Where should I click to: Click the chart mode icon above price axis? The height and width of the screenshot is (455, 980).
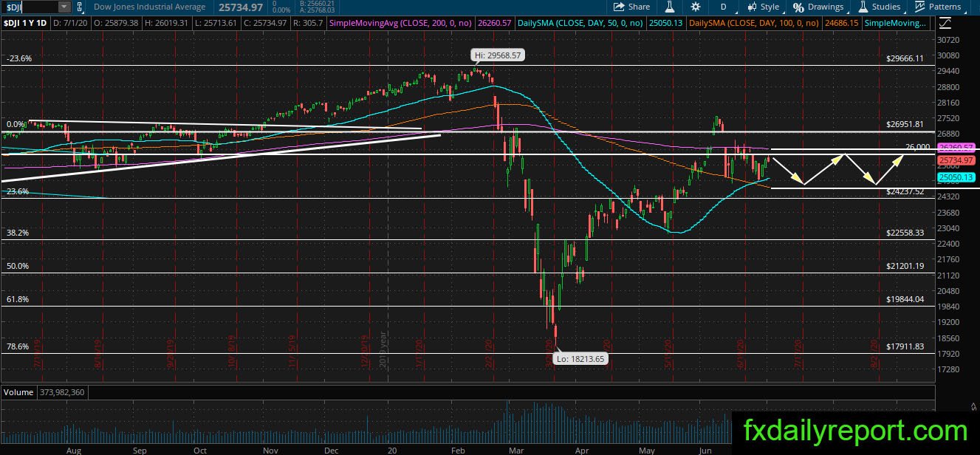(947, 24)
